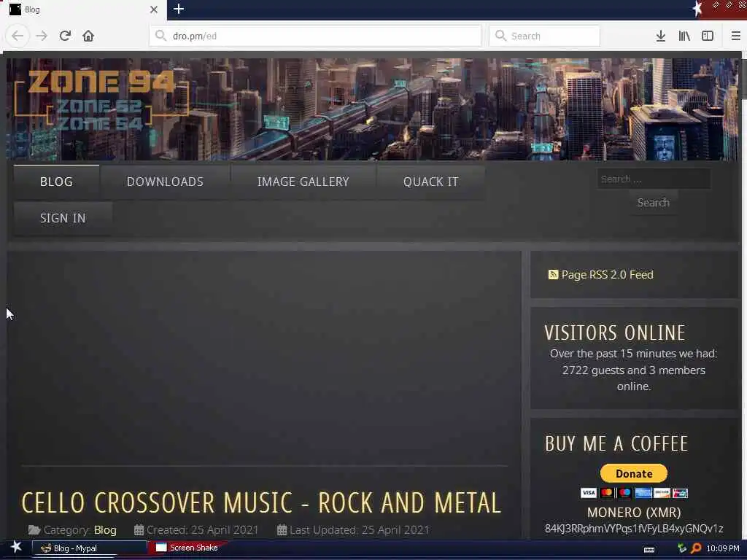
Task: Click the MONERO (XMR) label
Action: point(634,513)
